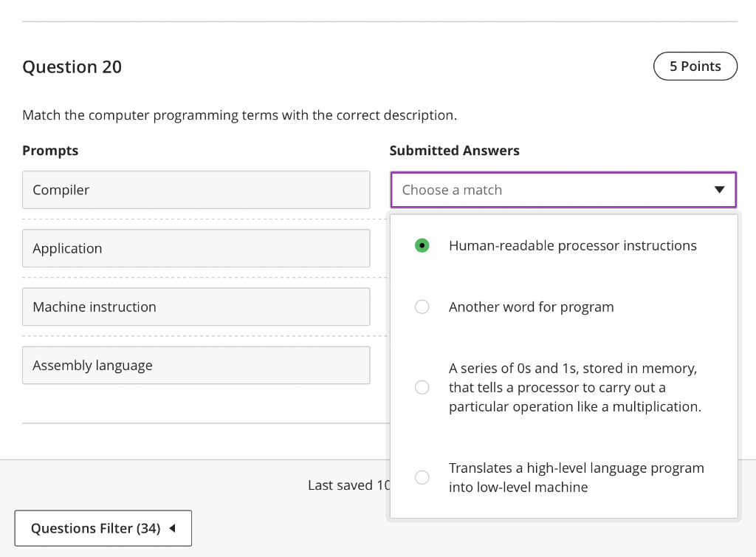Image resolution: width=756 pixels, height=557 pixels.
Task: Open the 'Choose a match' dropdown
Action: (x=563, y=190)
